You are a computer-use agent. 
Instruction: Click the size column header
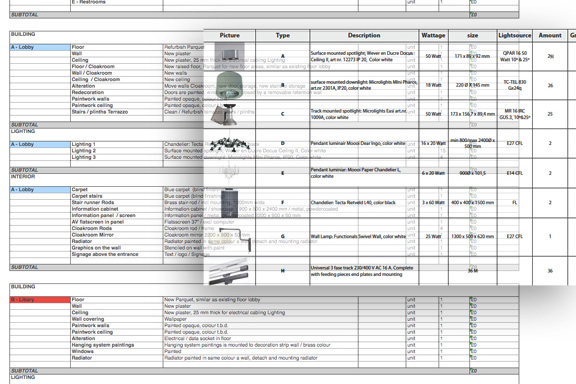click(472, 35)
